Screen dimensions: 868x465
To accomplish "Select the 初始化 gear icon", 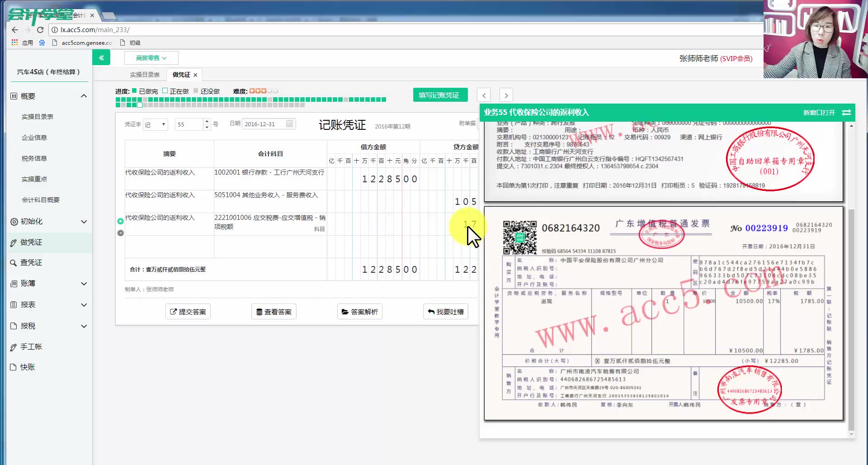I will point(14,221).
